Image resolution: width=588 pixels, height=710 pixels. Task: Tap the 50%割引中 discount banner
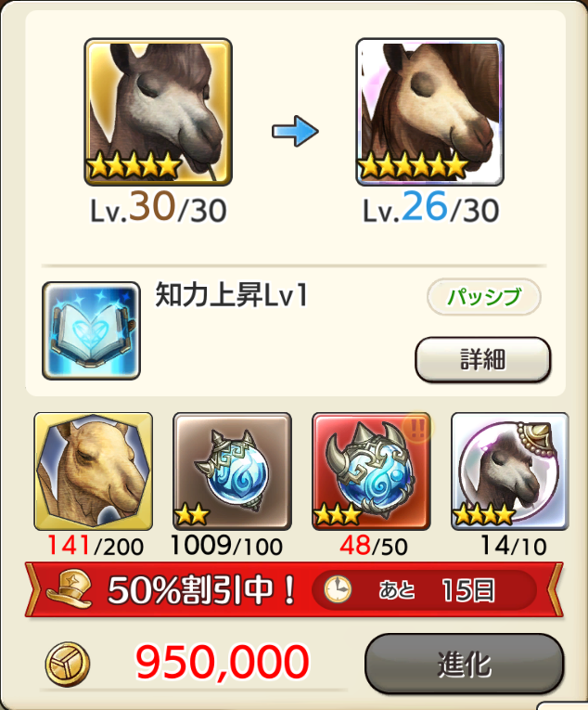294,589
